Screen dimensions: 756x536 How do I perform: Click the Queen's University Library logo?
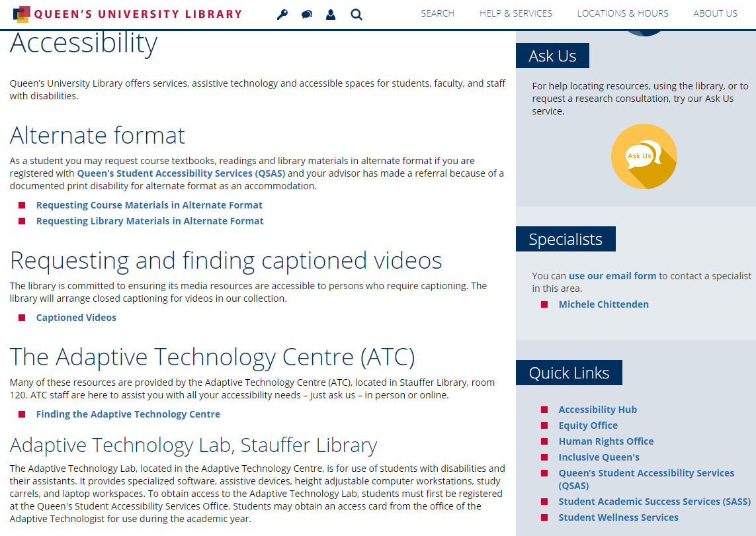click(127, 14)
